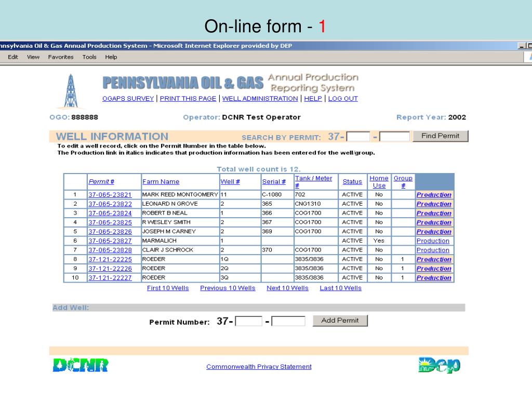532x399 pixels.
Task: Open permit 37-065-23826
Action: (x=110, y=231)
